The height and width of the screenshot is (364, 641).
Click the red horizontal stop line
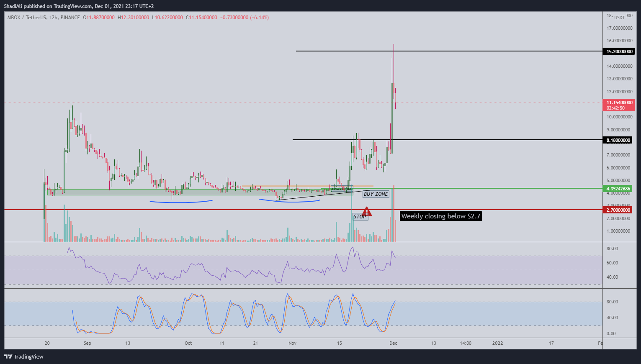pos(303,210)
